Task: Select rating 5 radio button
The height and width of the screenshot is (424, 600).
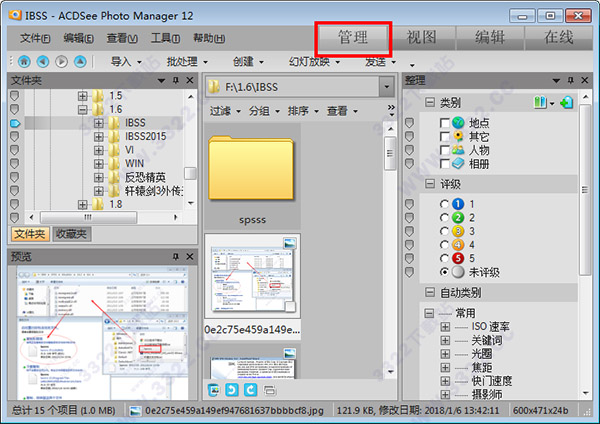Action: (444, 258)
